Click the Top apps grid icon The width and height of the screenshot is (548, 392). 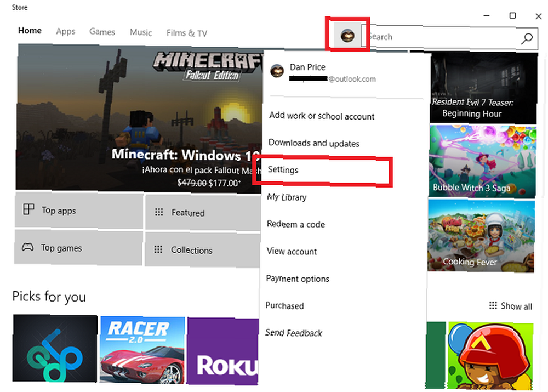click(28, 209)
